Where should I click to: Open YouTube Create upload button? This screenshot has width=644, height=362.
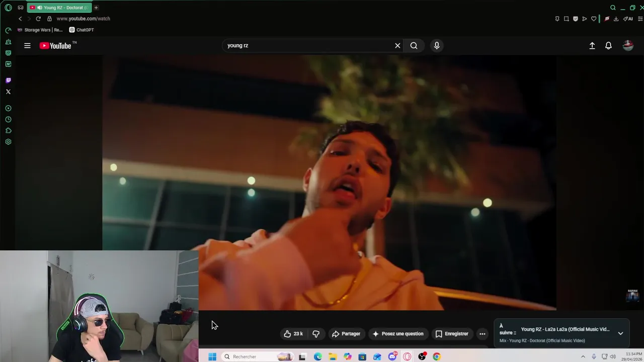[592, 45]
